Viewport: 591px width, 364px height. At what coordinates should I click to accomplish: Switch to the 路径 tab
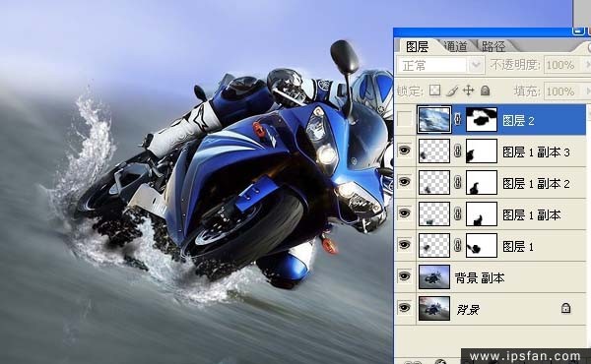coord(493,46)
